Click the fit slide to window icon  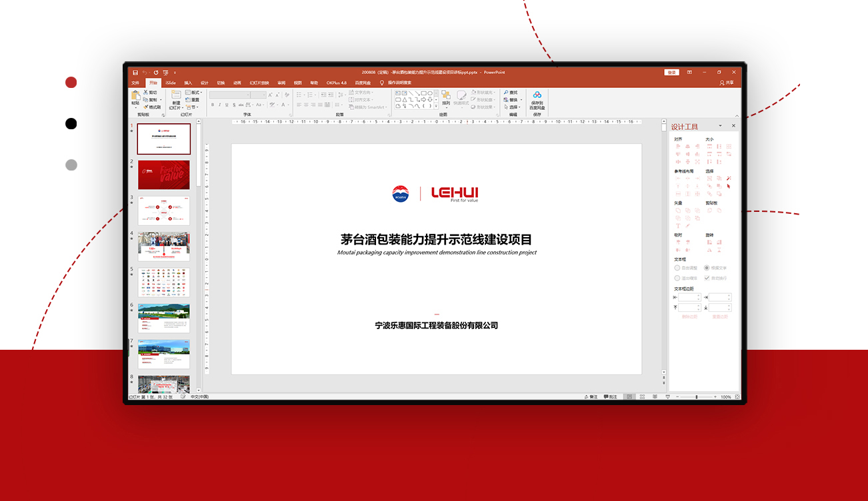coord(737,396)
